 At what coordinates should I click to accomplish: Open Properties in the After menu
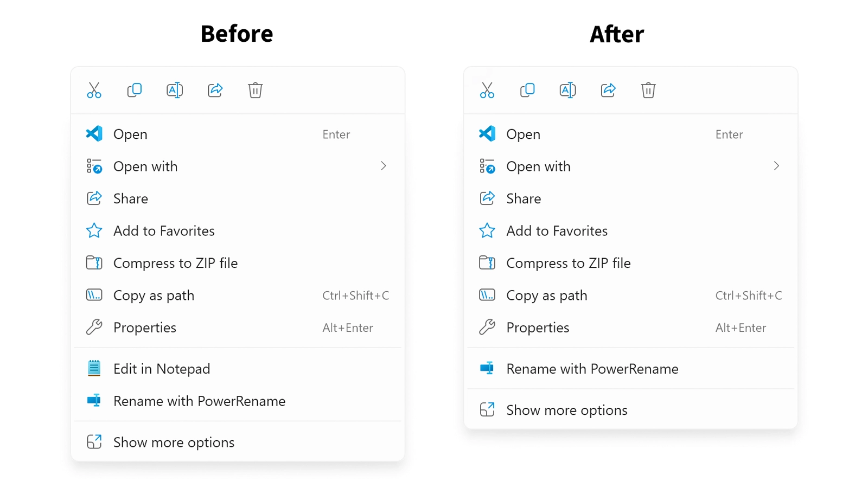pos(537,328)
